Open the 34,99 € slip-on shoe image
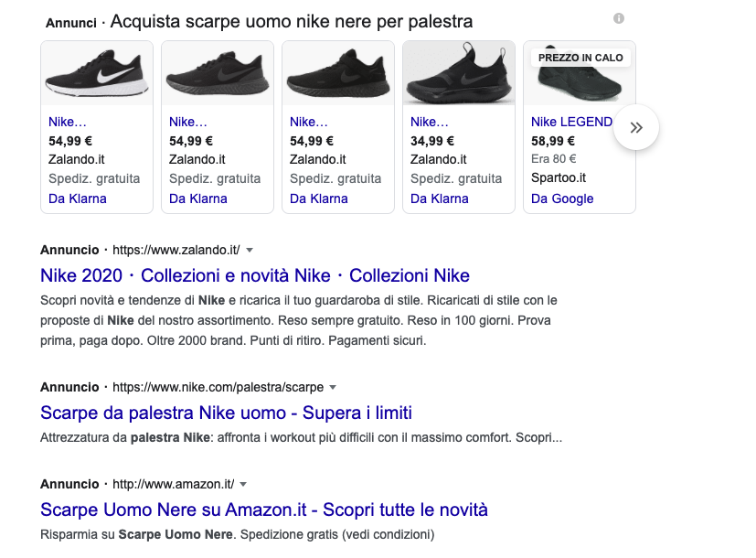The height and width of the screenshot is (558, 756). coord(459,75)
